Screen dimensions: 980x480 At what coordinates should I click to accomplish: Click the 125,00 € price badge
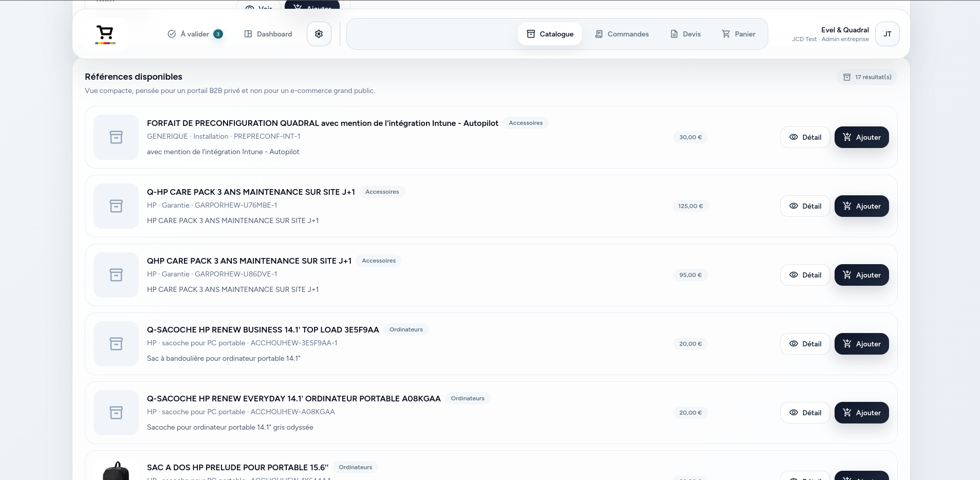coord(690,206)
